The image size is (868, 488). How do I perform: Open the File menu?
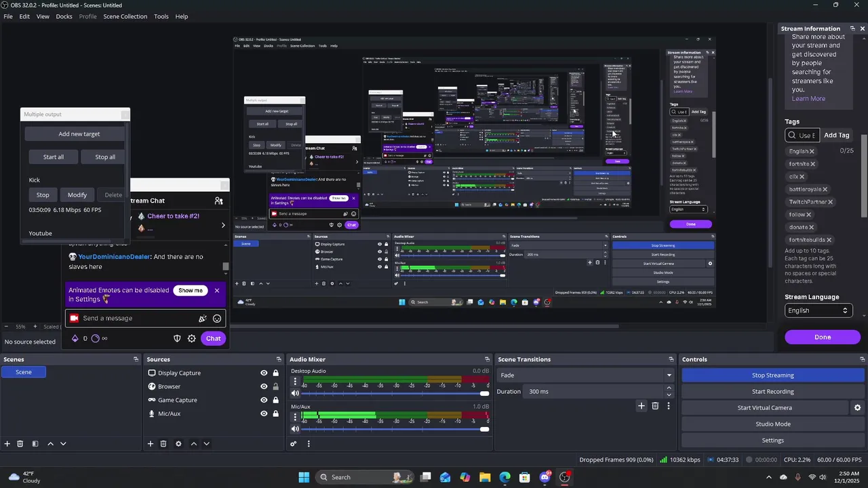click(x=8, y=16)
